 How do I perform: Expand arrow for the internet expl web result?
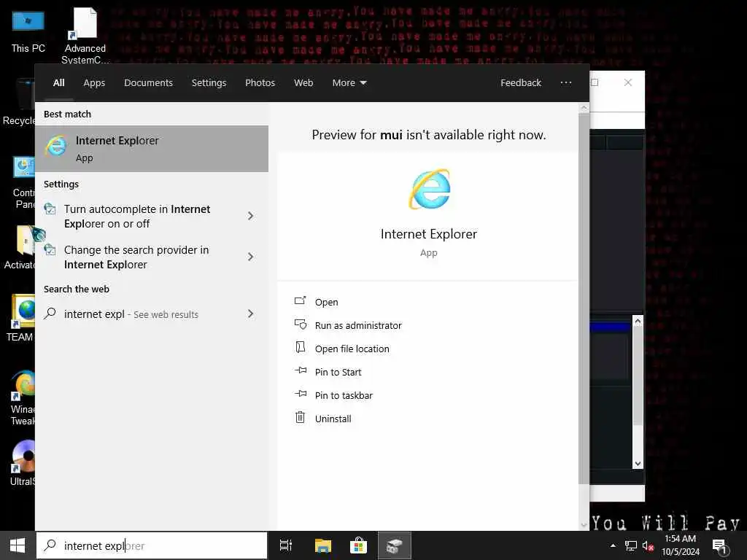pos(251,314)
